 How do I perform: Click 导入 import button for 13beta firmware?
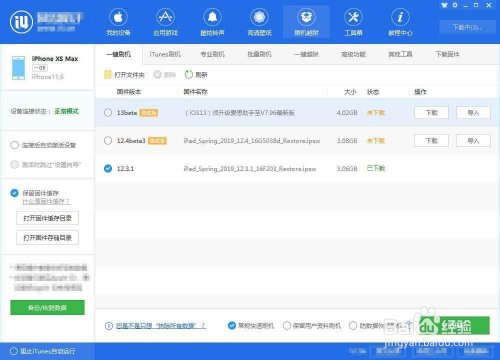473,113
